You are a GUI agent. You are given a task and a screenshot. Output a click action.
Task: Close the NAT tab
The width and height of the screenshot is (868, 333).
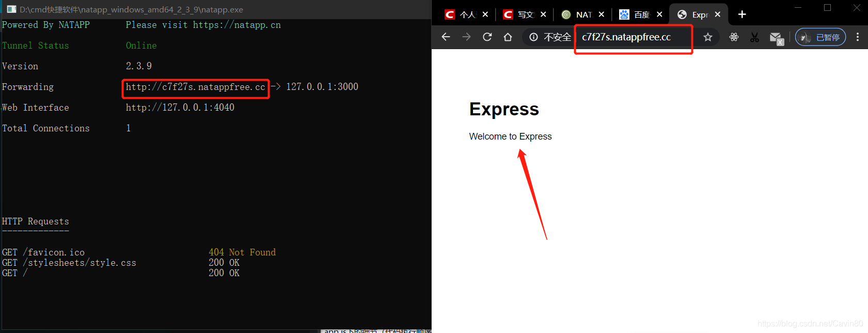(602, 14)
